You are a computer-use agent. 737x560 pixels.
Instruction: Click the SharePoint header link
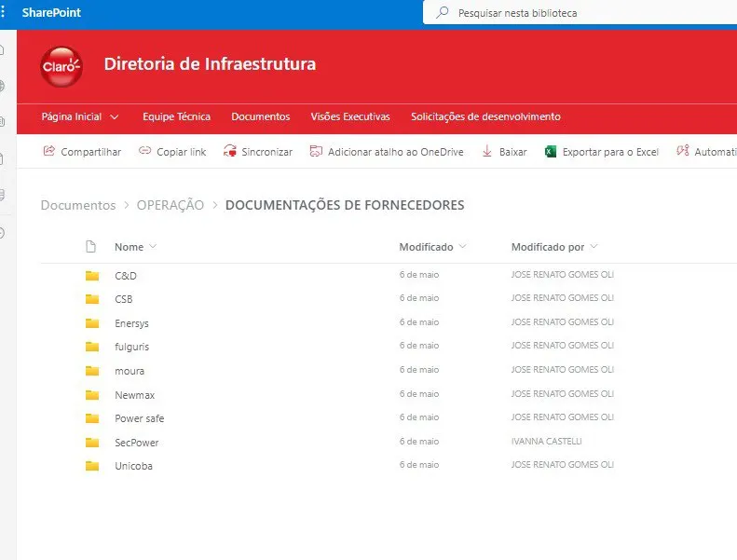point(51,13)
